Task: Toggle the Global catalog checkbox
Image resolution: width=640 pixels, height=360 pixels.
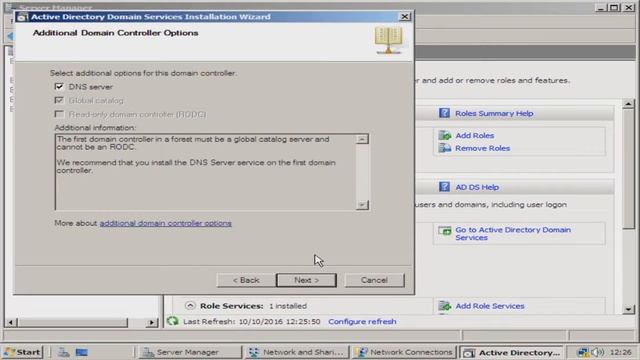Action: 59,100
